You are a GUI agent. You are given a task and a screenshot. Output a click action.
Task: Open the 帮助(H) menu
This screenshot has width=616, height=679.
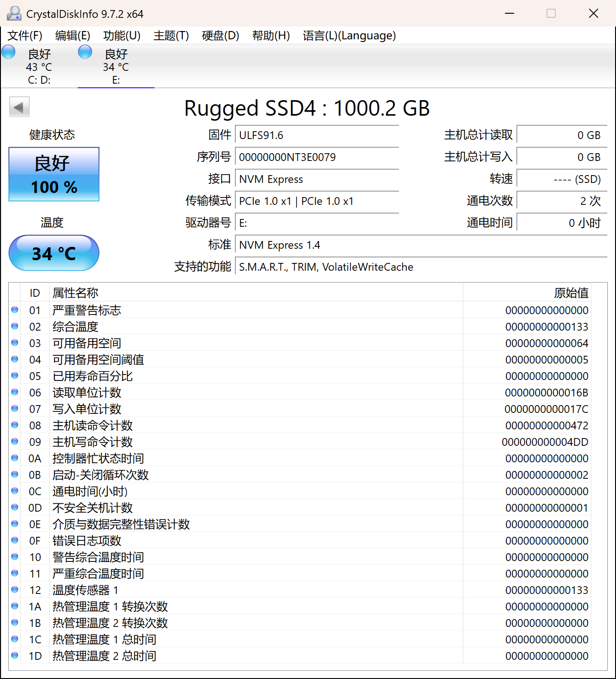271,36
